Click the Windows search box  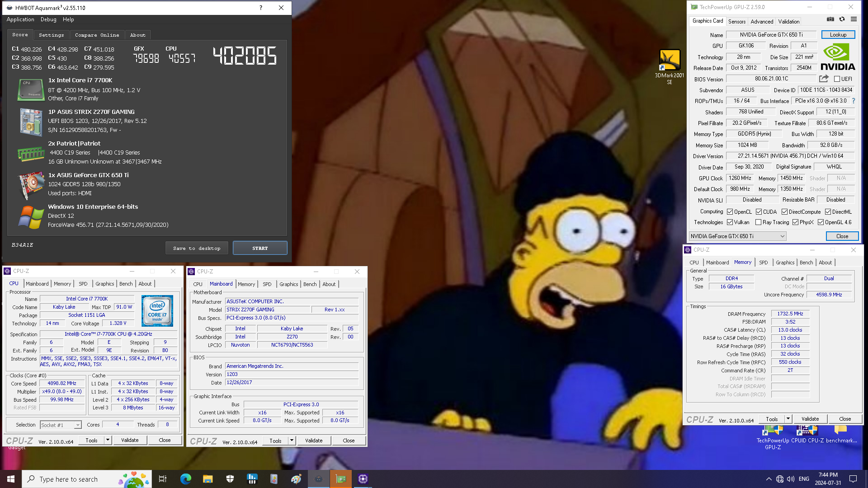[x=86, y=479]
